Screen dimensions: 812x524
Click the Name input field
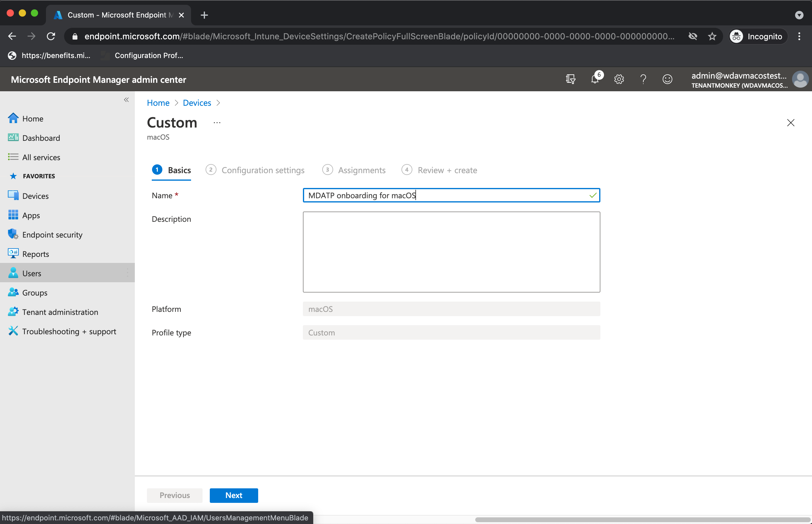pos(451,195)
